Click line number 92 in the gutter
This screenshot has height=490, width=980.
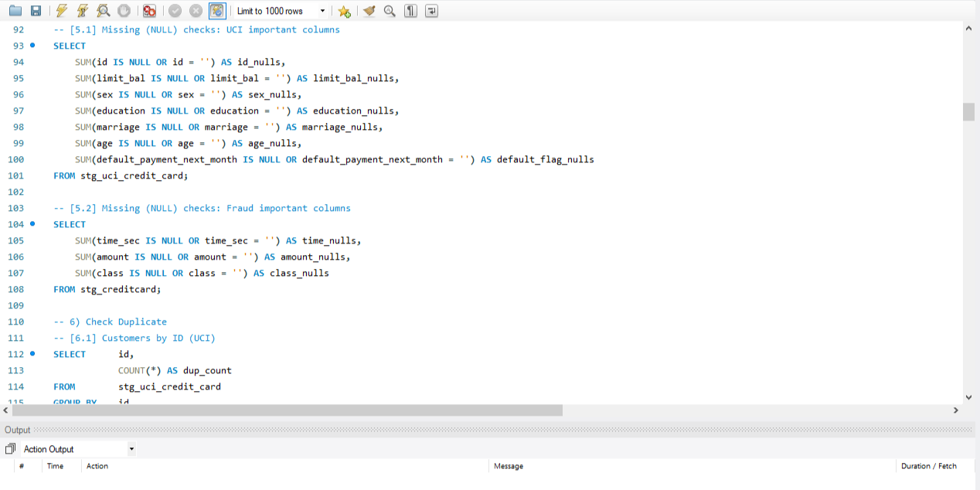[19, 29]
